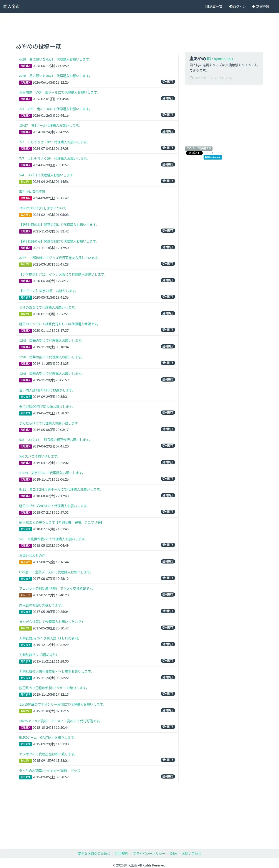Open 古い同人誌1冊100円でお譲りします post
Screen dimensions: 279x868
coord(46,390)
